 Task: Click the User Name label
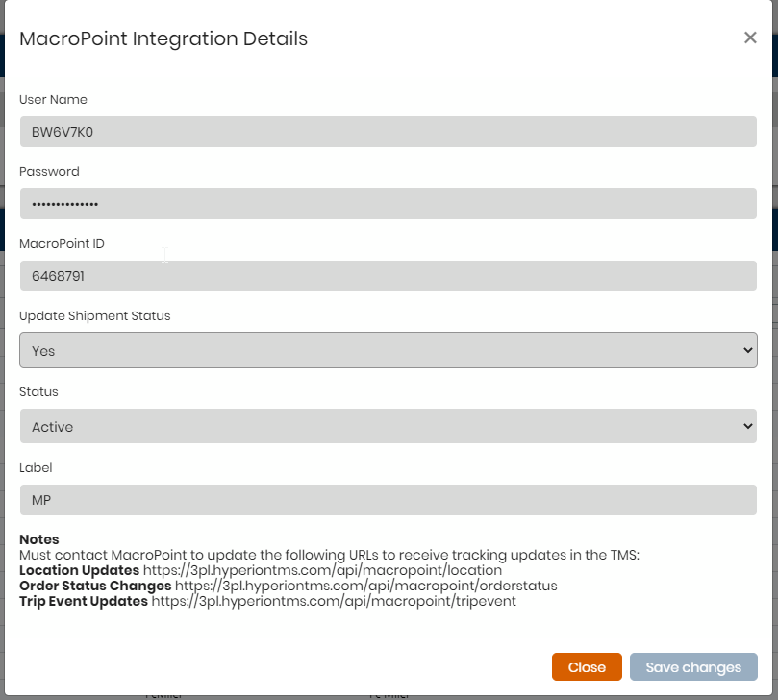point(53,100)
